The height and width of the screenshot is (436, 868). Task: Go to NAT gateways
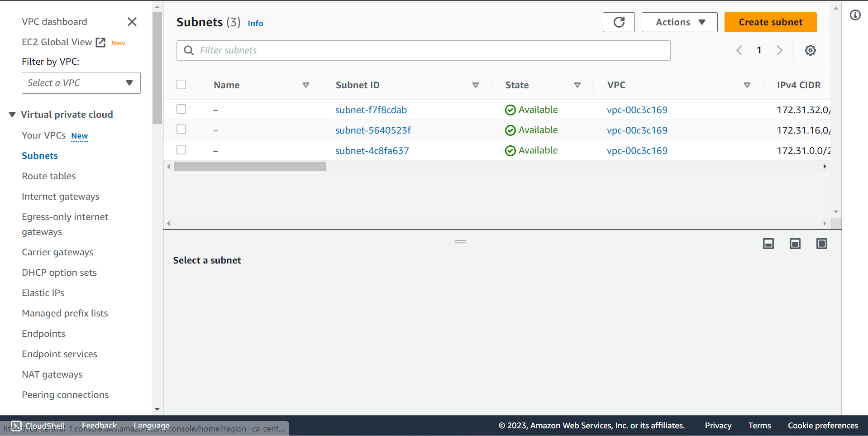52,374
